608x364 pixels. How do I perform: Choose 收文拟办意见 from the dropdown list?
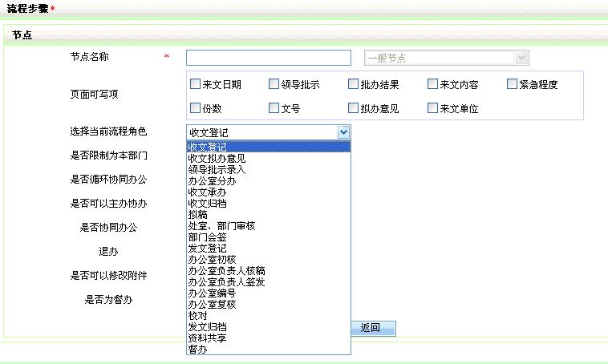(x=269, y=158)
